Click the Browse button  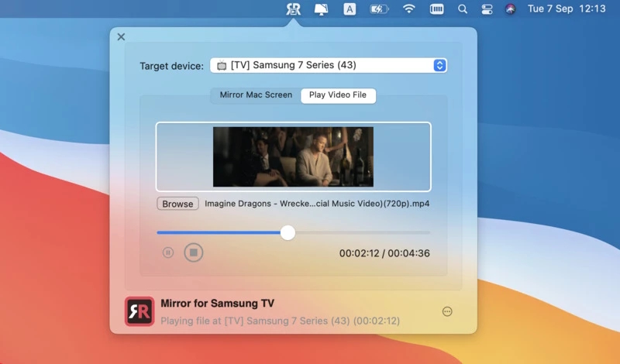[x=177, y=204]
